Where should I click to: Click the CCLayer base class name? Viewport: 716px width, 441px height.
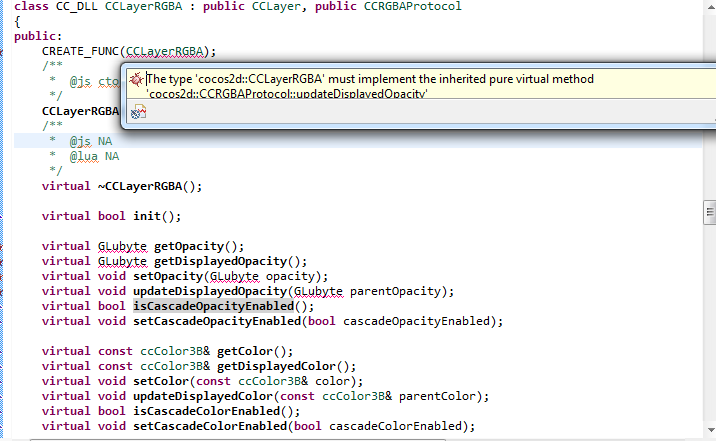[x=277, y=6]
